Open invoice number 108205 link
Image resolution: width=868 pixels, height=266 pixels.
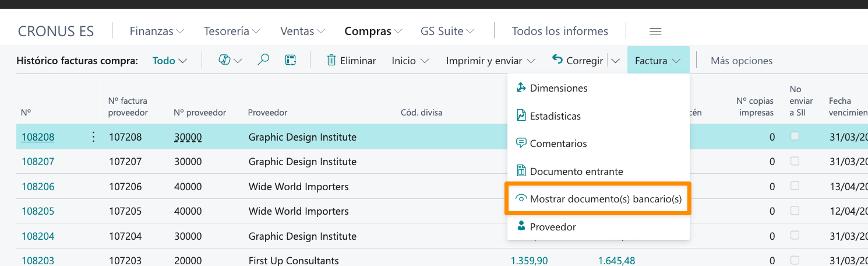click(x=38, y=211)
